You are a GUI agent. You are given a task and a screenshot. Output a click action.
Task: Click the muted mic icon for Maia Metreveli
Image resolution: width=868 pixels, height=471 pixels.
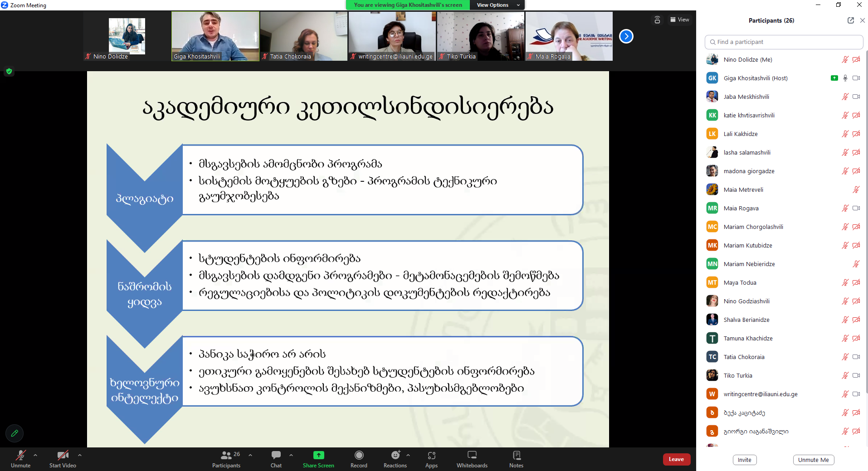click(x=856, y=189)
